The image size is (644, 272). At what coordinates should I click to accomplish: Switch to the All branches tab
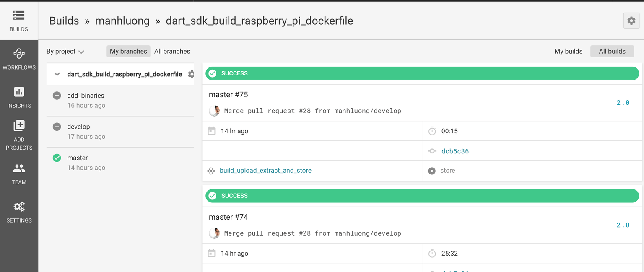click(172, 51)
